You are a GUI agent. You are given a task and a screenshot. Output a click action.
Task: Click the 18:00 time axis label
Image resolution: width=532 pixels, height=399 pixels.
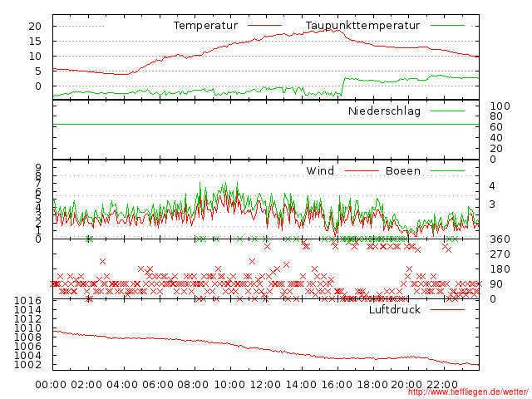[x=372, y=385]
